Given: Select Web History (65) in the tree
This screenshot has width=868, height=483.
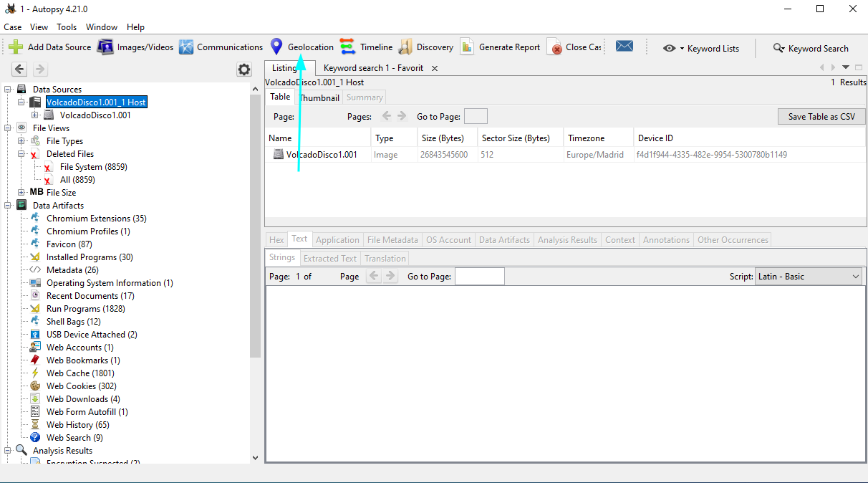Looking at the screenshot, I should 77,425.
